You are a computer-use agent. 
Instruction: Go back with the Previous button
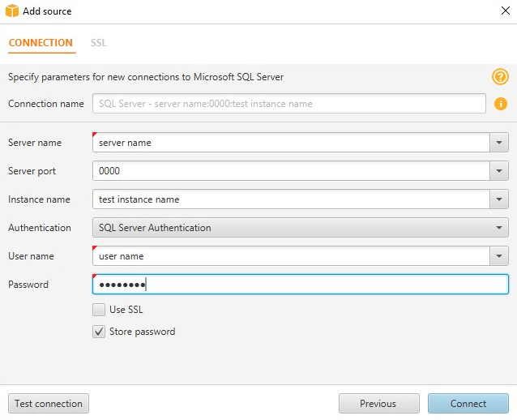pos(379,404)
